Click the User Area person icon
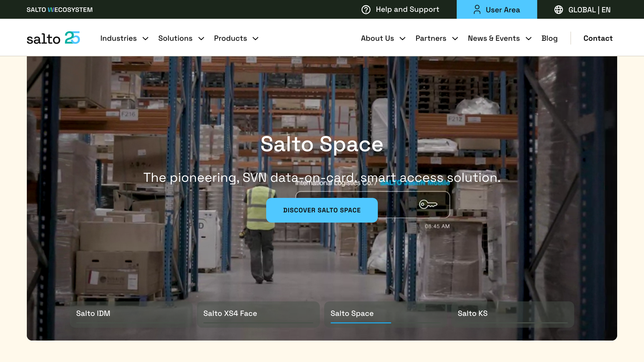 point(477,10)
